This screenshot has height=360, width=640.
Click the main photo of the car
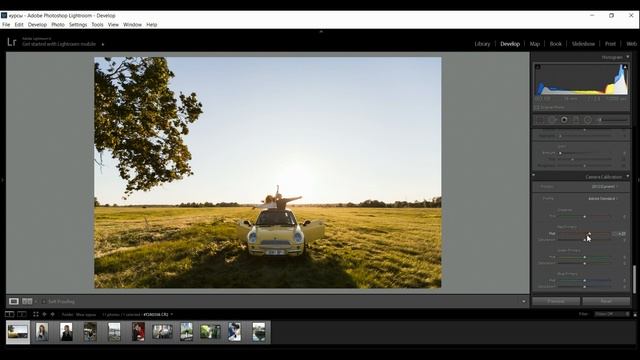(x=268, y=173)
